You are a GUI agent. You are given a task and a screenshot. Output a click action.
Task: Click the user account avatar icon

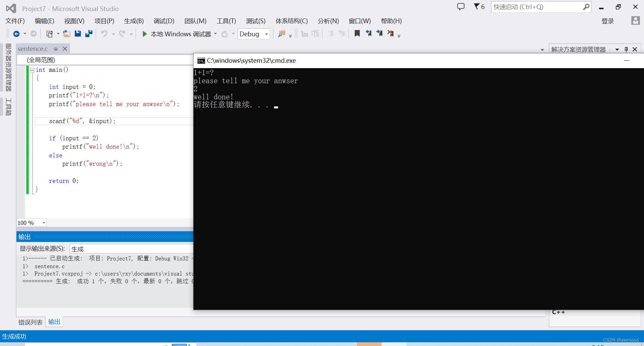click(x=635, y=21)
